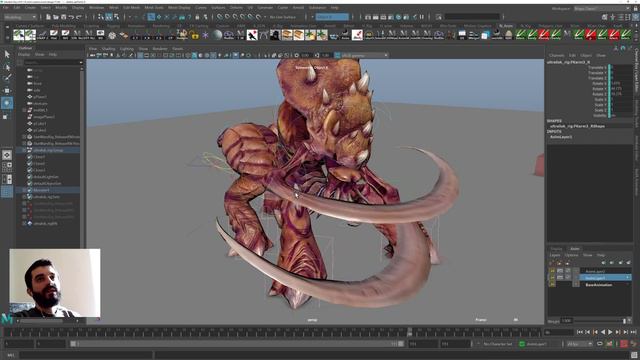Open the Create menu
The height and width of the screenshot is (360, 640).
[31, 8]
